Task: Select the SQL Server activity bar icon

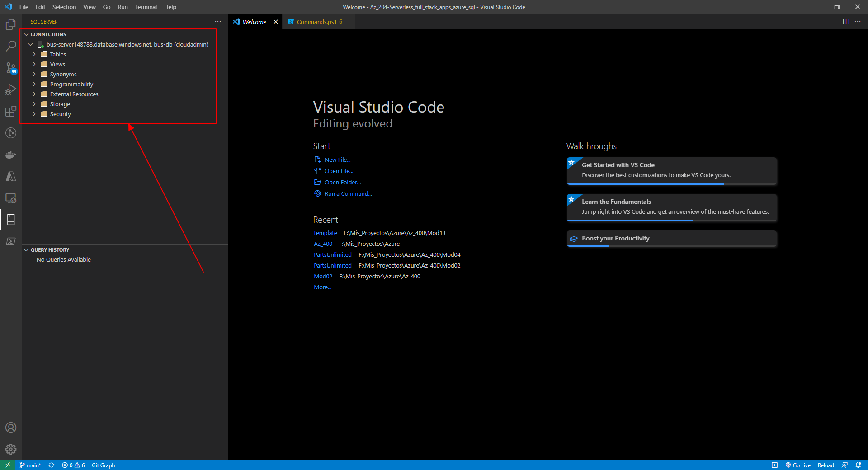Action: [11, 220]
